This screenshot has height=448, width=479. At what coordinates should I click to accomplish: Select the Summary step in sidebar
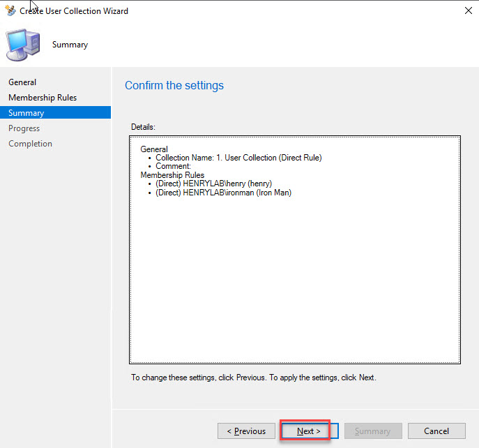26,113
